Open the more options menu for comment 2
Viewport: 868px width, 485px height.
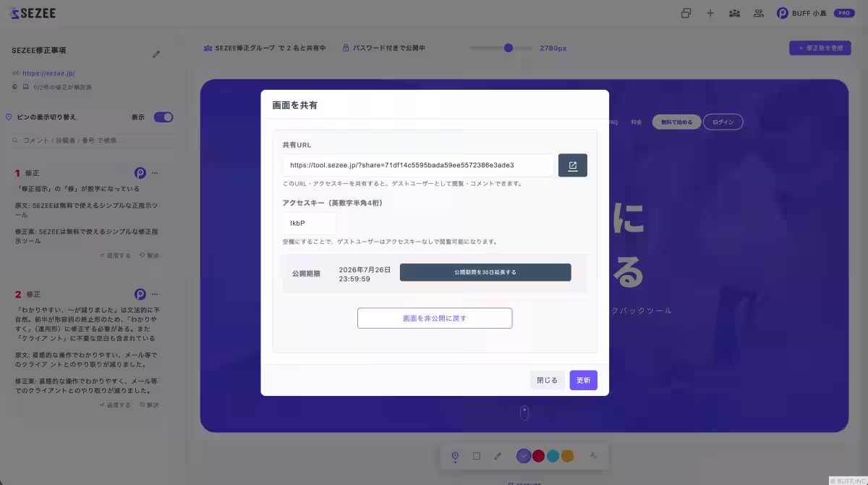tap(155, 295)
